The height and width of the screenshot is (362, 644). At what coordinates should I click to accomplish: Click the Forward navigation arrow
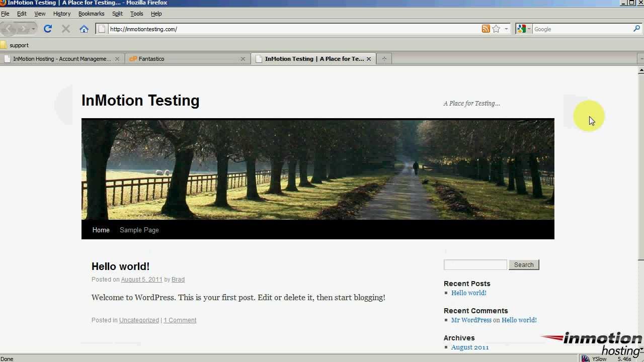(23, 29)
